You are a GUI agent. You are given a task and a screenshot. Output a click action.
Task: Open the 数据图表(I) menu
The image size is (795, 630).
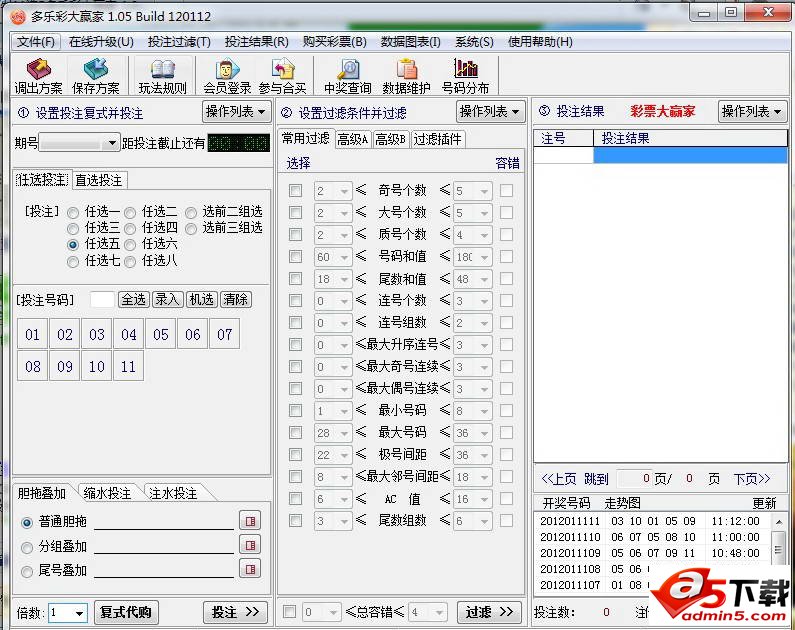[411, 42]
